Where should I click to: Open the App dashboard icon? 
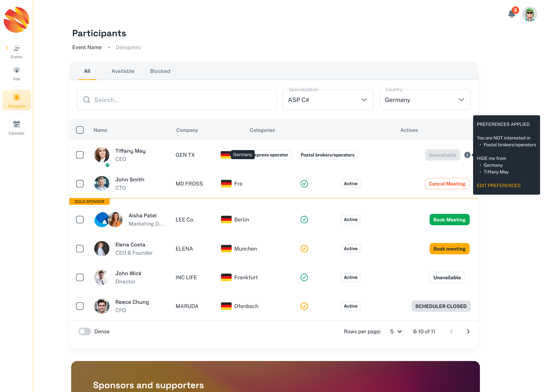[x=17, y=70]
